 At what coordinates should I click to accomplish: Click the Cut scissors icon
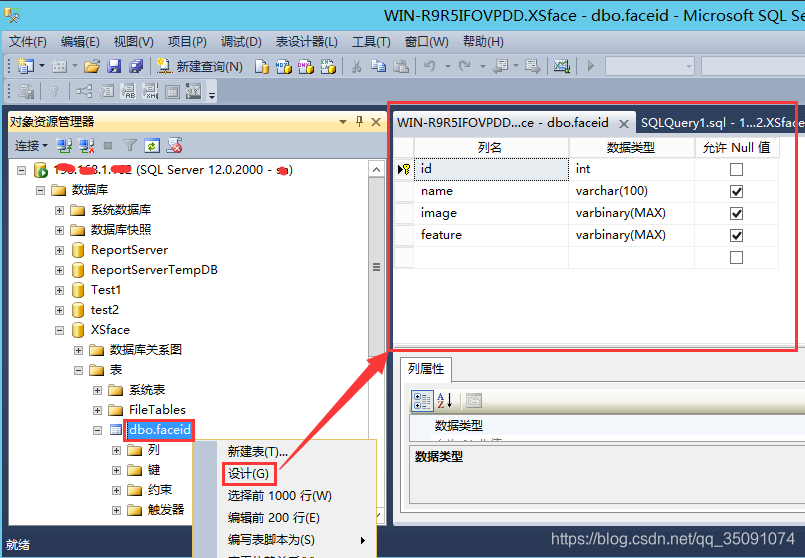tap(356, 66)
